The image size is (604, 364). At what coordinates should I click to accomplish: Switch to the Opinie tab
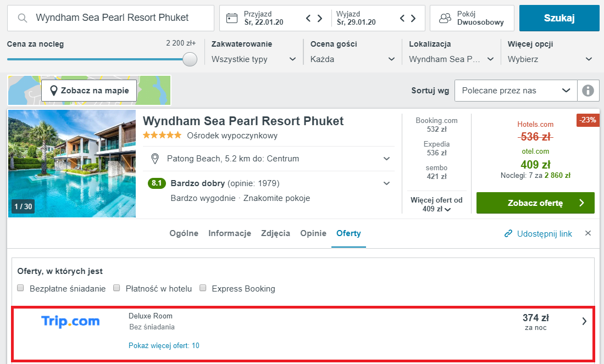[313, 233]
